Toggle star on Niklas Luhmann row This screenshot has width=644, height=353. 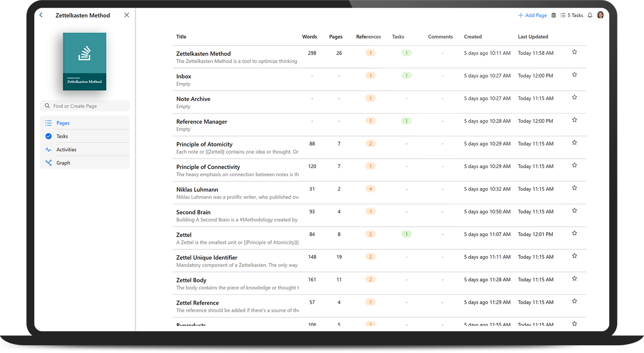(x=575, y=188)
